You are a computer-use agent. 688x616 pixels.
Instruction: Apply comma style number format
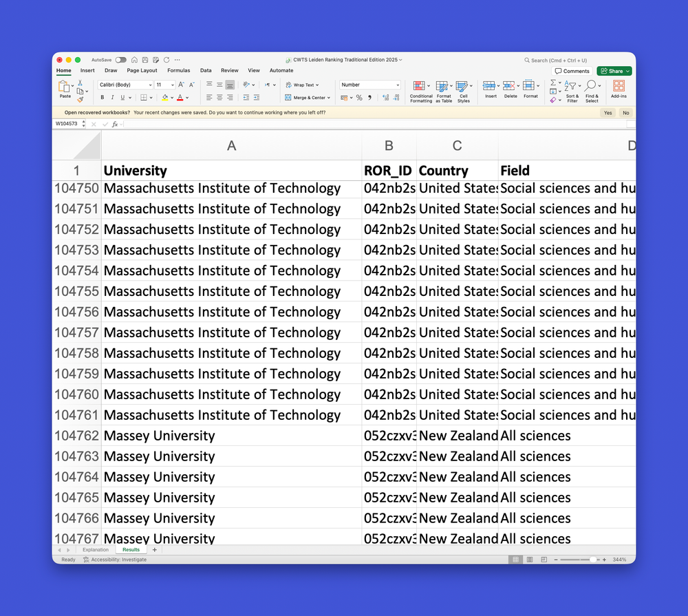tap(370, 98)
